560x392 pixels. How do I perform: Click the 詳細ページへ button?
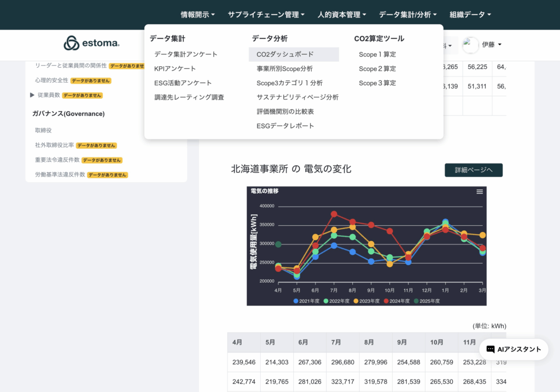pyautogui.click(x=473, y=170)
